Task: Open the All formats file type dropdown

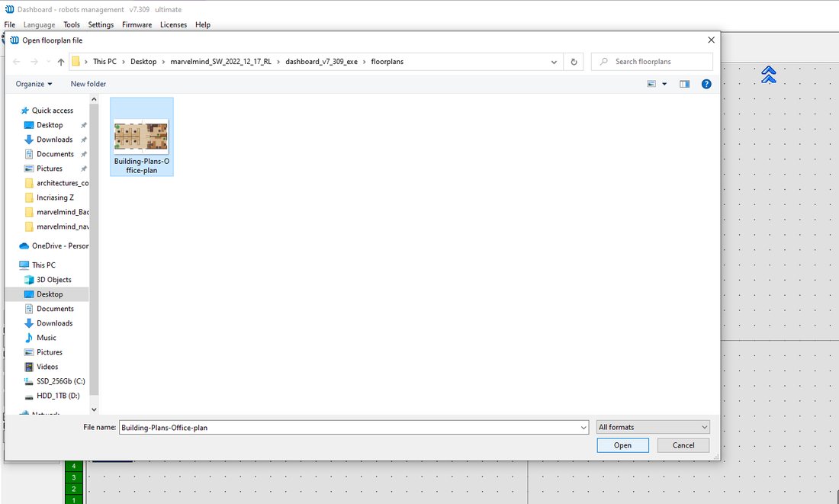Action: (653, 427)
